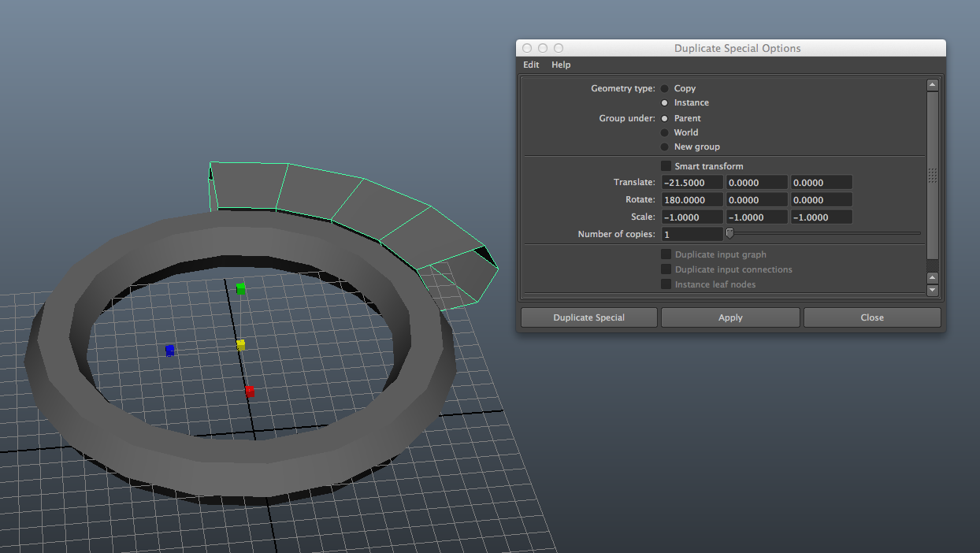Open the Help menu in Duplicate Special Options
The height and width of the screenshot is (553, 980).
click(561, 65)
